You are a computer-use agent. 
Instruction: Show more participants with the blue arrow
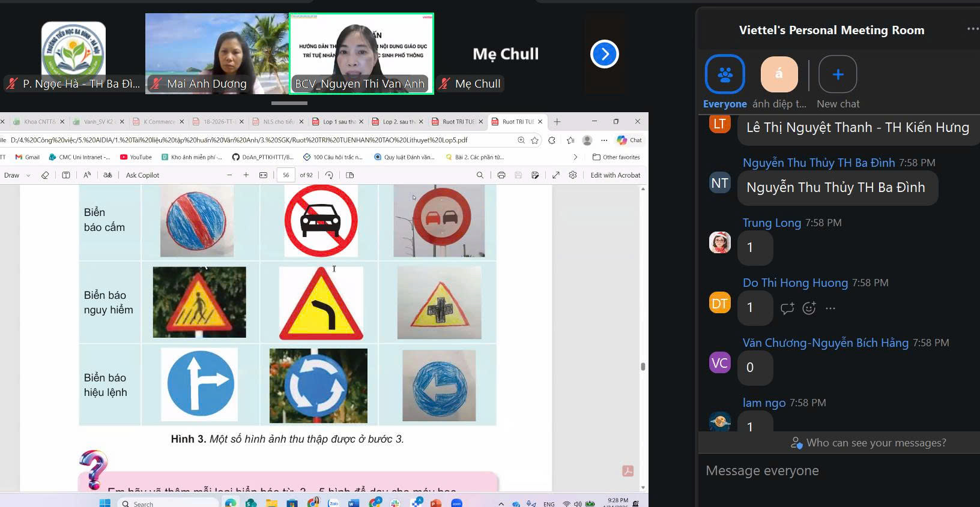(x=604, y=55)
